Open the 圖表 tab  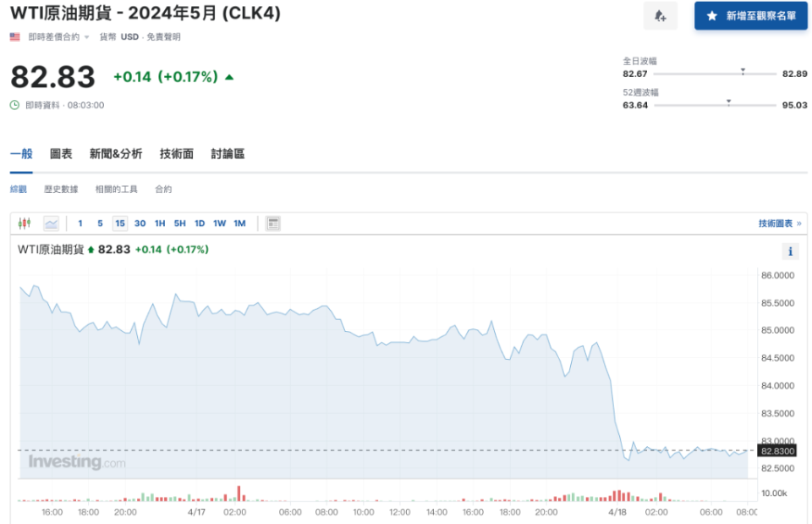click(x=61, y=154)
